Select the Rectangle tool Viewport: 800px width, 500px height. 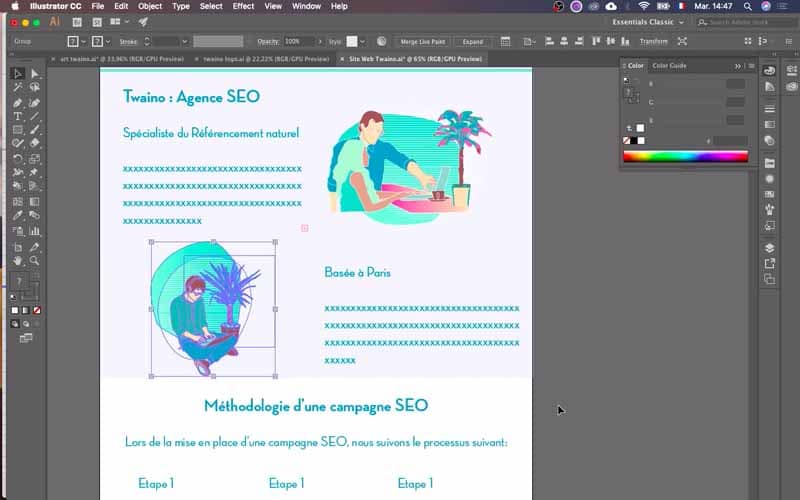17,130
